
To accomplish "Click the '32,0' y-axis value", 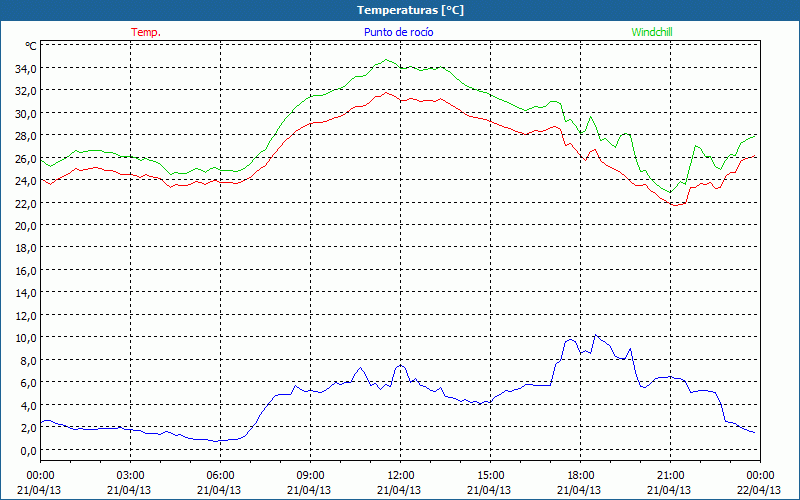I will pos(26,91).
